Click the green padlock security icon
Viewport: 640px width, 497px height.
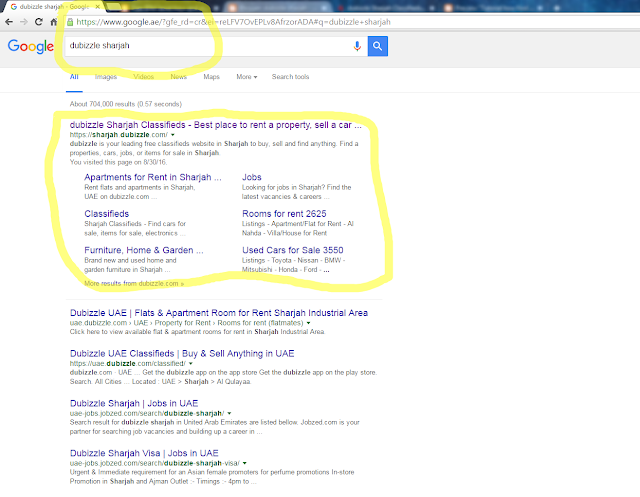pyautogui.click(x=70, y=22)
